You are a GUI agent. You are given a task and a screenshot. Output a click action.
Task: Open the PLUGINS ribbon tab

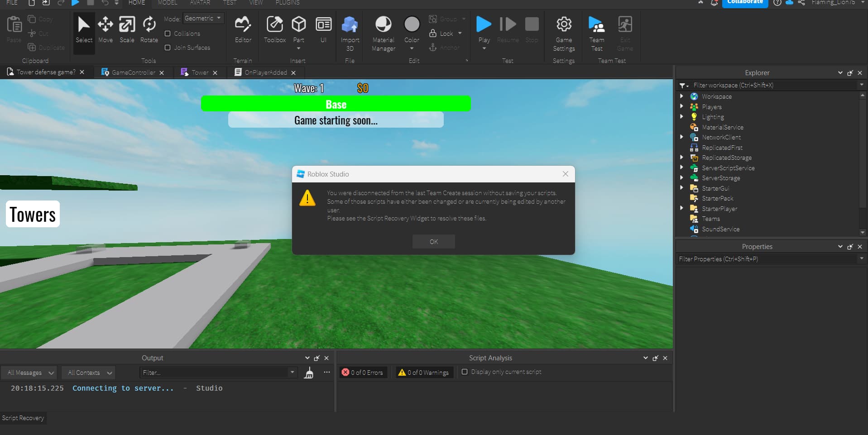(288, 3)
